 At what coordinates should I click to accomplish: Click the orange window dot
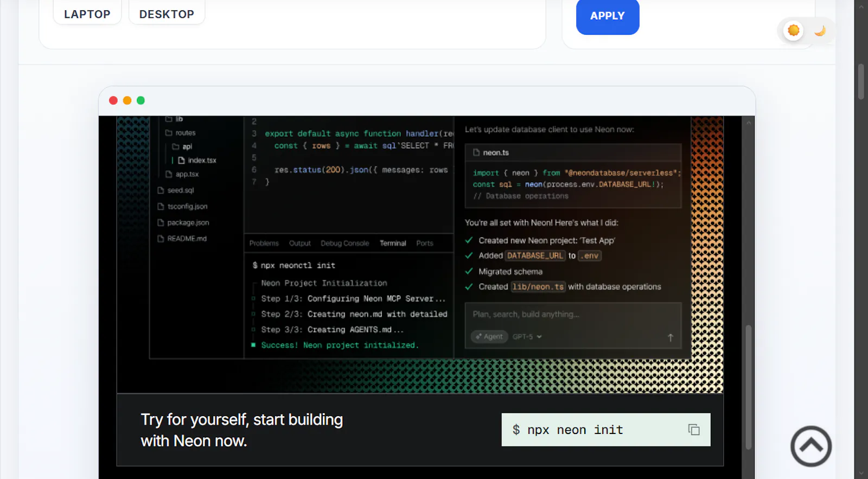click(x=127, y=100)
